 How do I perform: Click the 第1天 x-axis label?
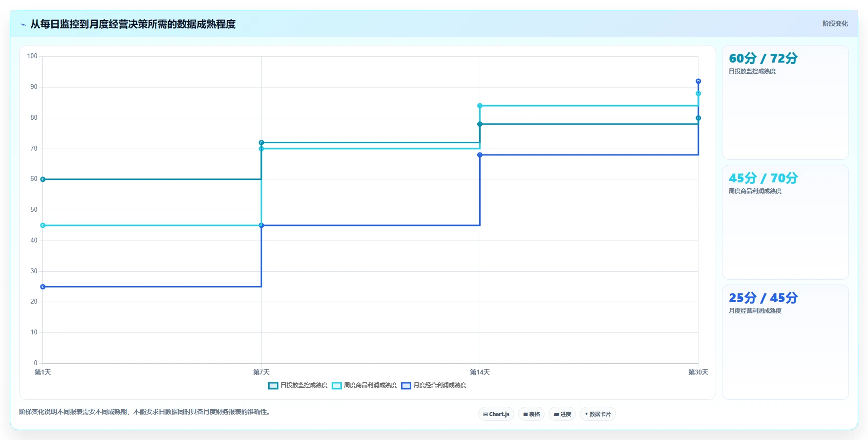pyautogui.click(x=43, y=373)
